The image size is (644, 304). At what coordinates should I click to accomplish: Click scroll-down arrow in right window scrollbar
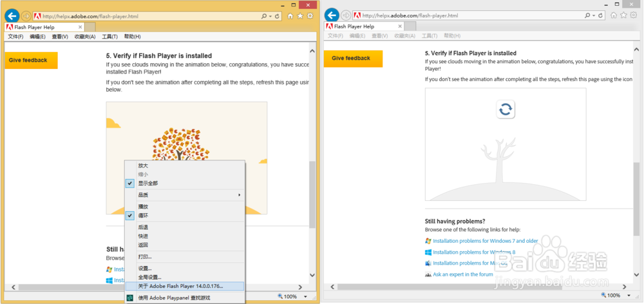click(x=636, y=274)
